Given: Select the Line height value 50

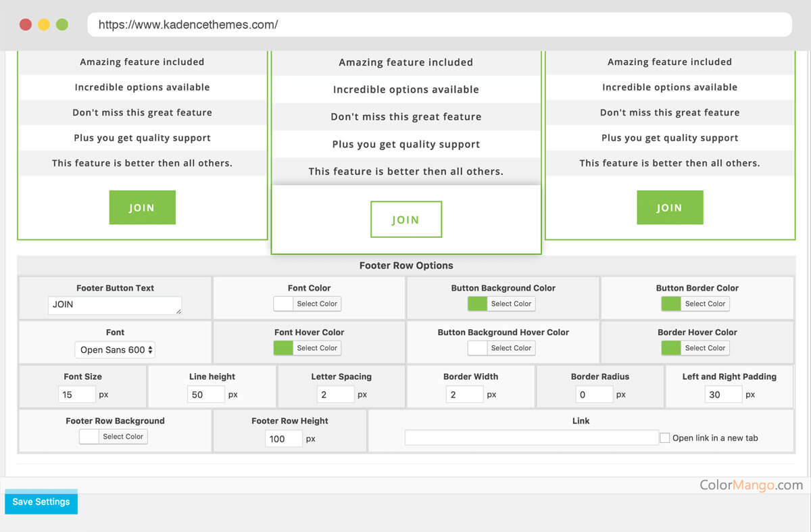Looking at the screenshot, I should pyautogui.click(x=205, y=394).
